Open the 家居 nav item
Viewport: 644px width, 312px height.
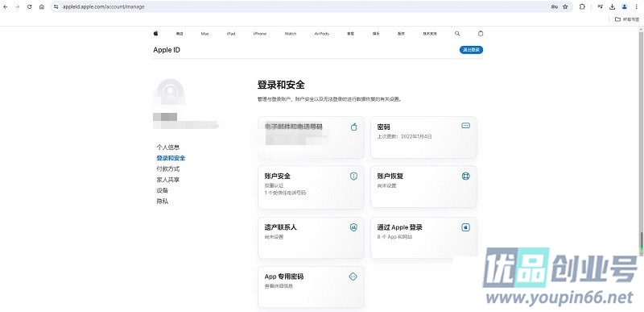tap(350, 34)
